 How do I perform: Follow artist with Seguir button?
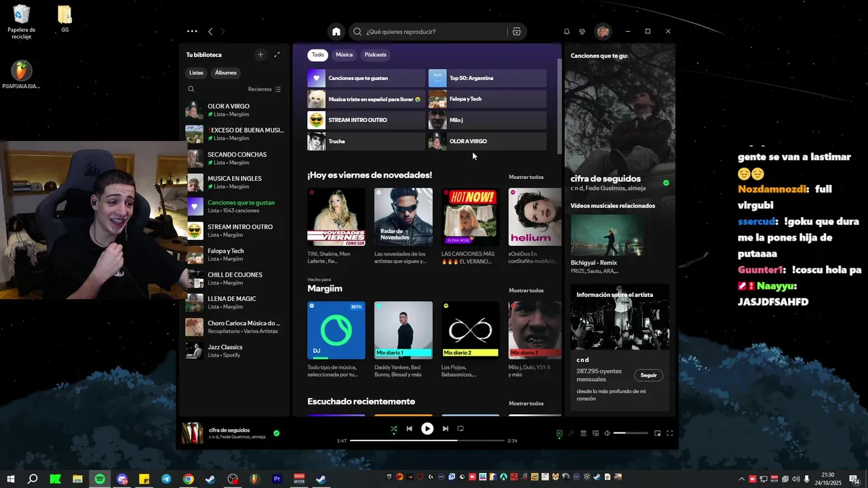click(648, 375)
